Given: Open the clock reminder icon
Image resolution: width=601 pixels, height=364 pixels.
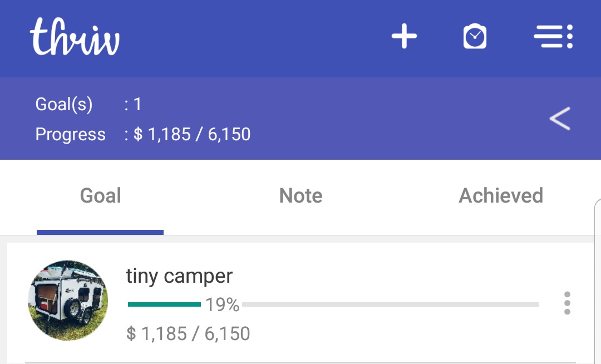Looking at the screenshot, I should pyautogui.click(x=475, y=37).
